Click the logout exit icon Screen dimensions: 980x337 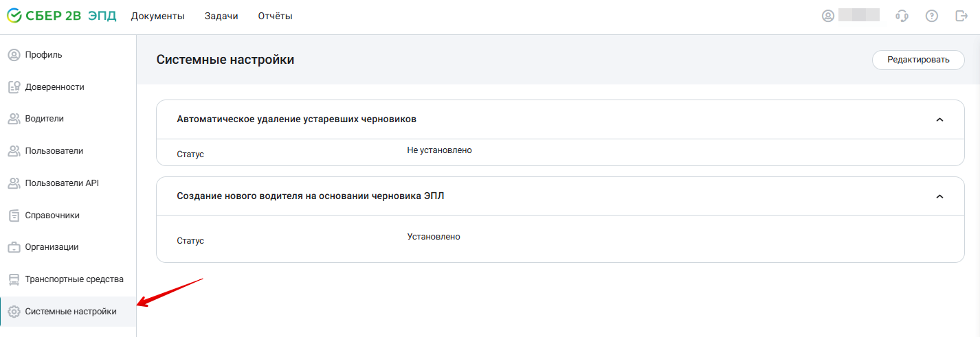[x=961, y=16]
